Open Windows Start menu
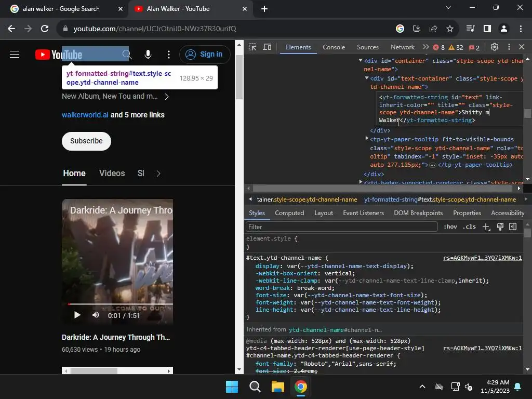Screen dimensions: 532x399 pyautogui.click(x=232, y=387)
